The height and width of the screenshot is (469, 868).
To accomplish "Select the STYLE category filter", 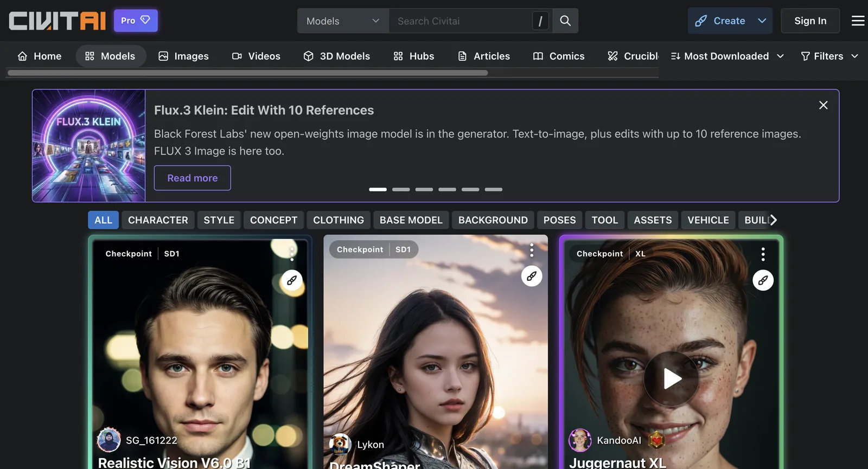I will tap(219, 220).
